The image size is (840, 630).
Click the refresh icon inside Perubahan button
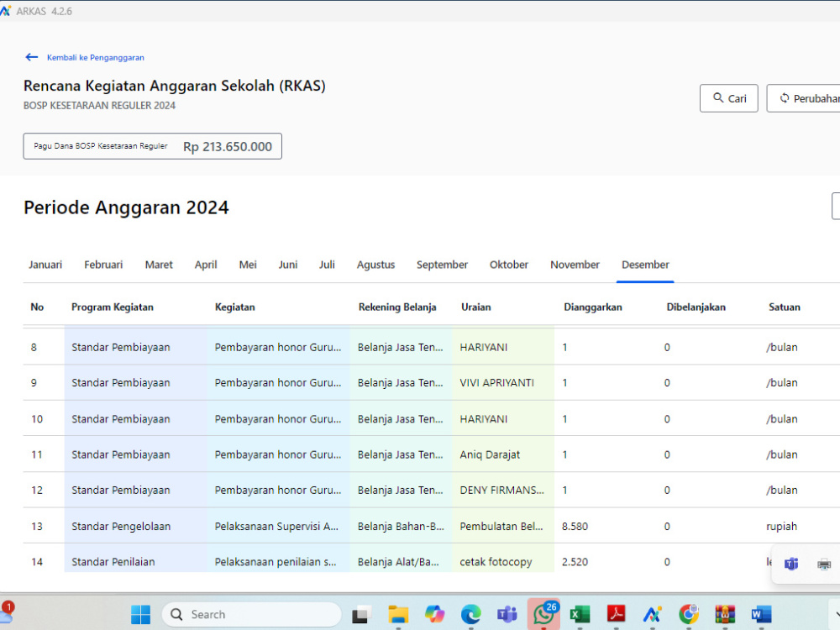[785, 98]
